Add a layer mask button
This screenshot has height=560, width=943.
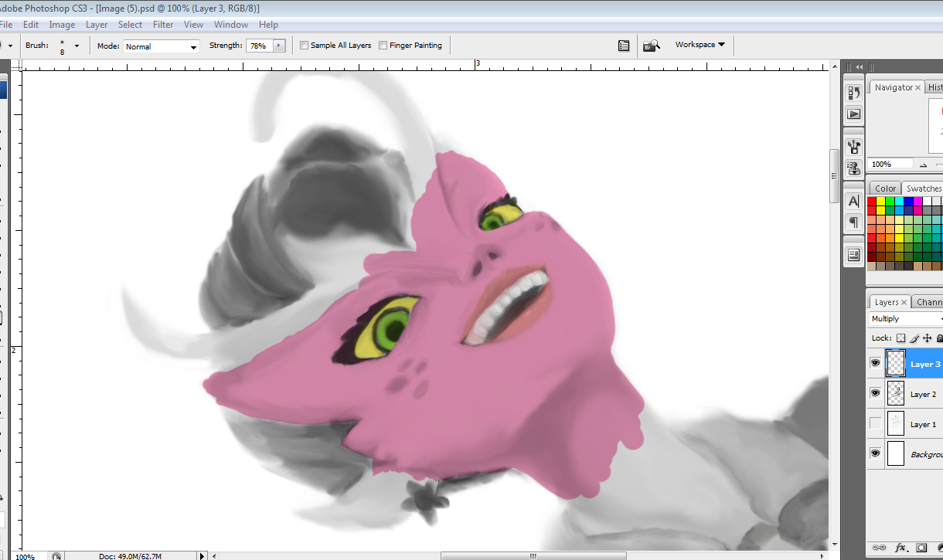[921, 548]
